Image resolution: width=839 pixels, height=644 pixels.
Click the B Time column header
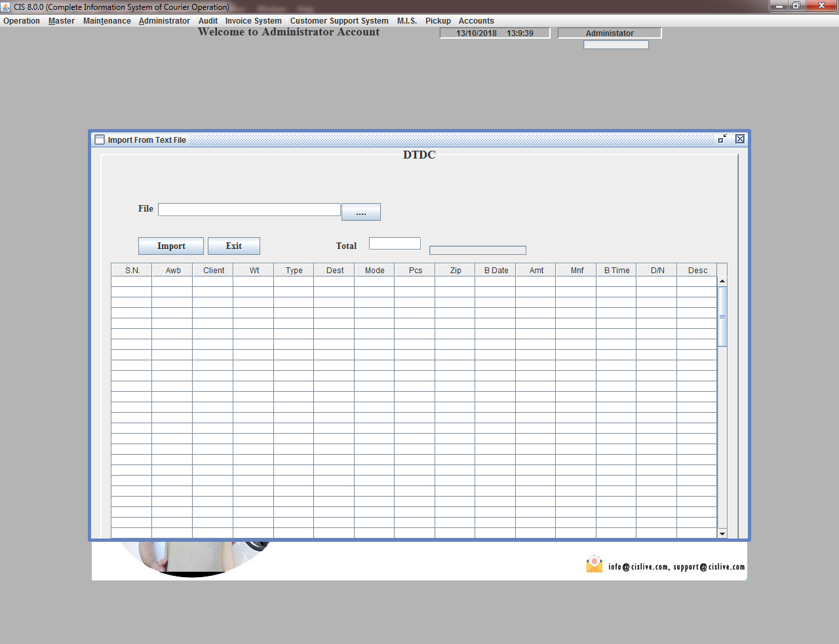coord(617,270)
